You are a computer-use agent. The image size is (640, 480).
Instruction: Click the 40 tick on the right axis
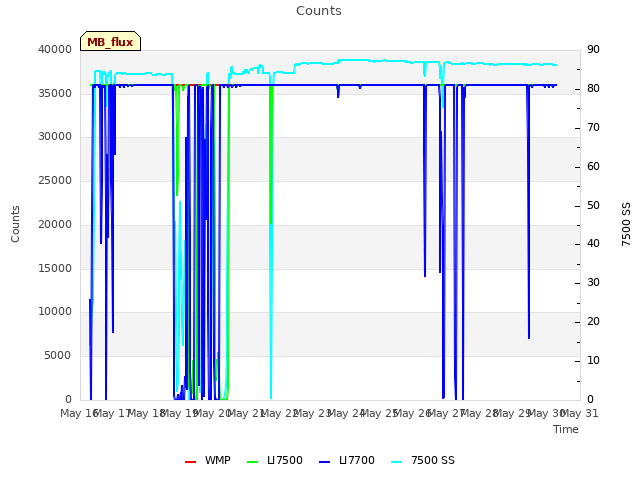pyautogui.click(x=593, y=244)
